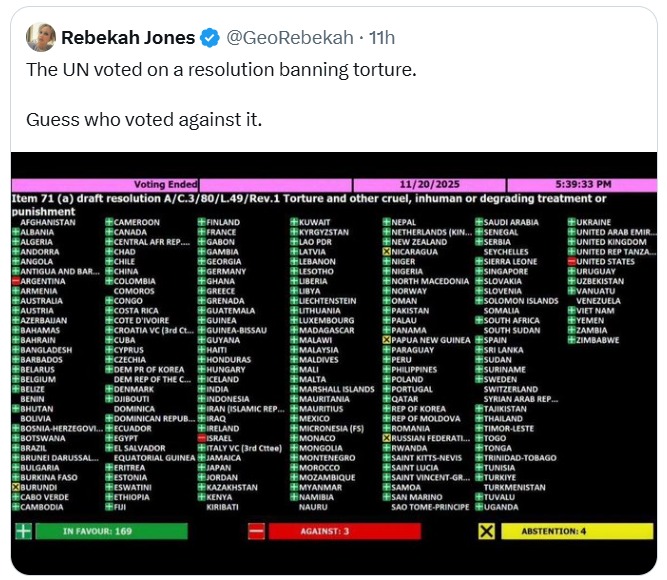Viewport: 667px width, 580px height.
Task: Click the red minus Against legend icon
Action: pos(256,531)
